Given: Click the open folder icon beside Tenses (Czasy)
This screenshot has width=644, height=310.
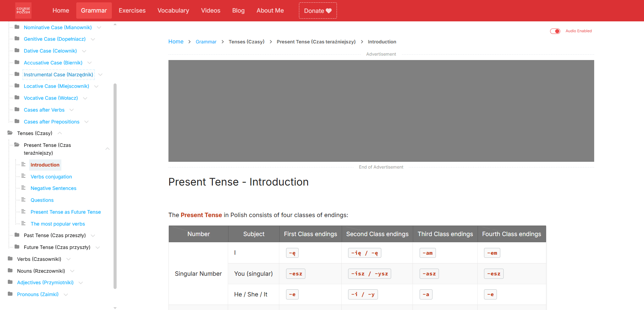Looking at the screenshot, I should (x=10, y=133).
